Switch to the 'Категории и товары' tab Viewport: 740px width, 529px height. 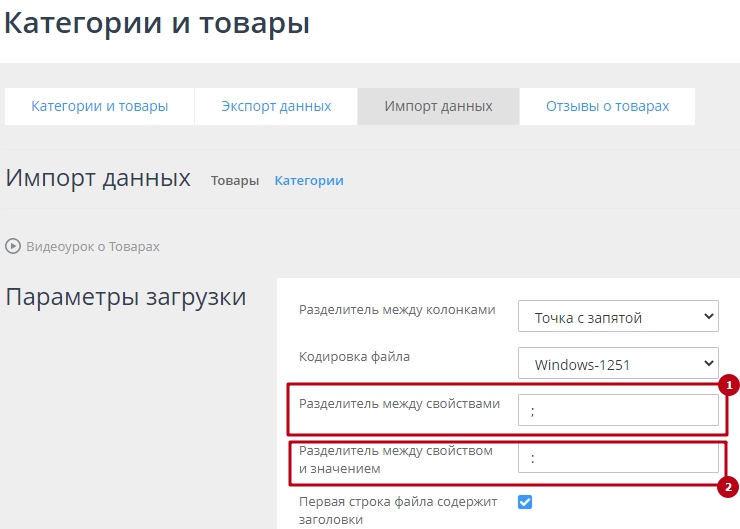[99, 106]
